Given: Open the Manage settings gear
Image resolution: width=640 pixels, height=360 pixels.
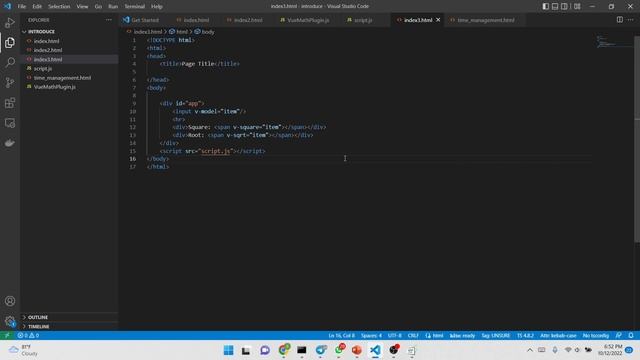Looking at the screenshot, I should (10, 321).
